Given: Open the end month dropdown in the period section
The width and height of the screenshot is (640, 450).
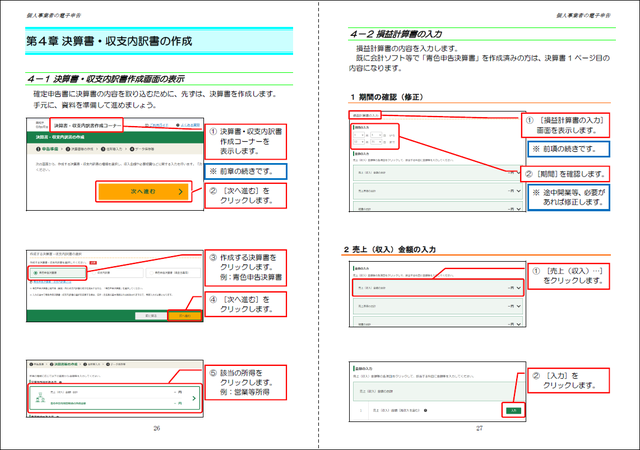Looking at the screenshot, I should (x=359, y=142).
